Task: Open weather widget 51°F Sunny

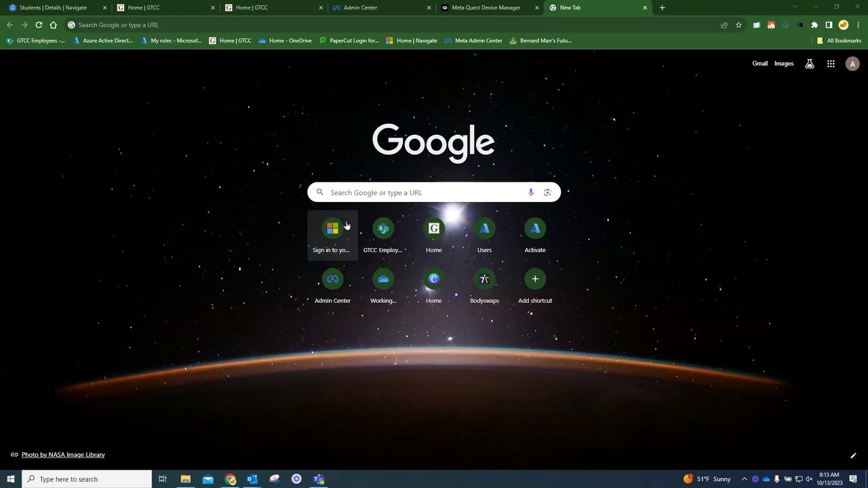Action: coord(707,479)
